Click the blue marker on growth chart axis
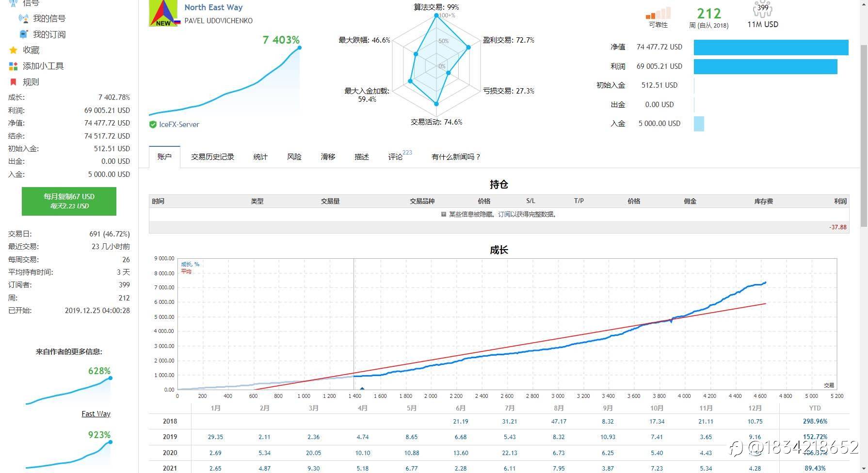 pos(362,388)
